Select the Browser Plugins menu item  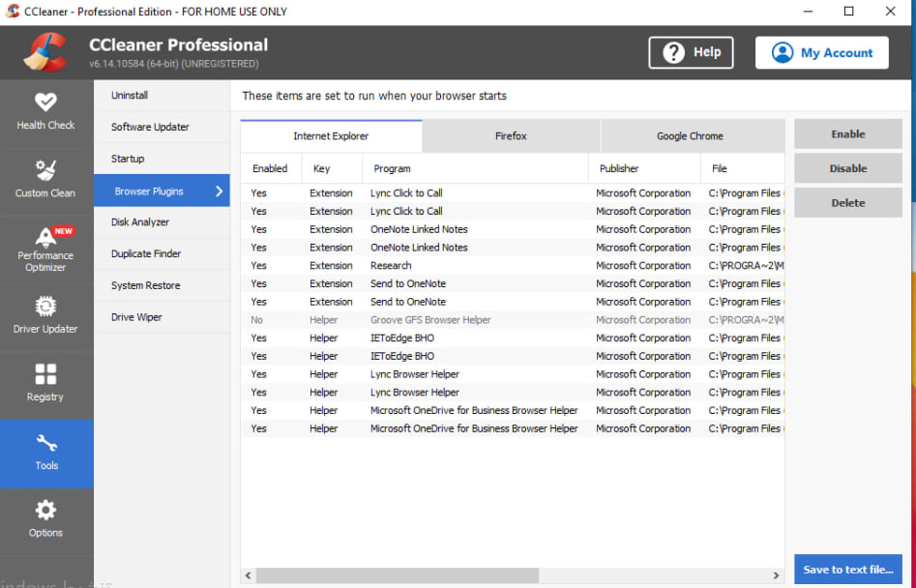(162, 191)
